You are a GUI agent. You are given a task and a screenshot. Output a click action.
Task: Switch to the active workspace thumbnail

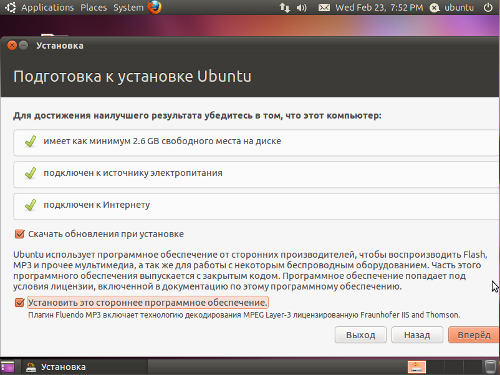pyautogui.click(x=417, y=367)
